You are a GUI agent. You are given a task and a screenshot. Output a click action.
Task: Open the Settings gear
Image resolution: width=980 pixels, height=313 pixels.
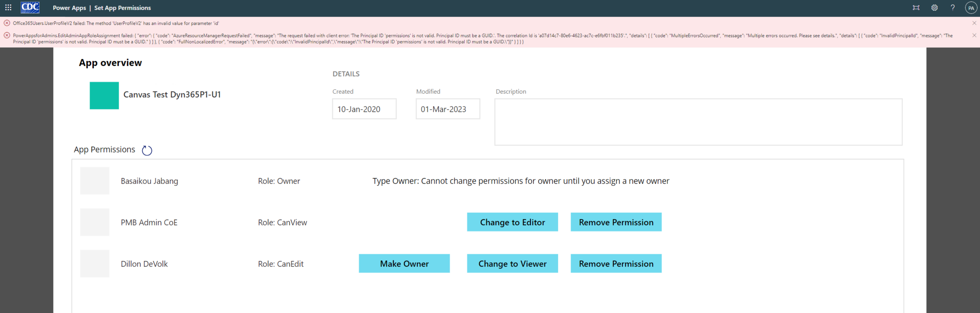pyautogui.click(x=934, y=8)
